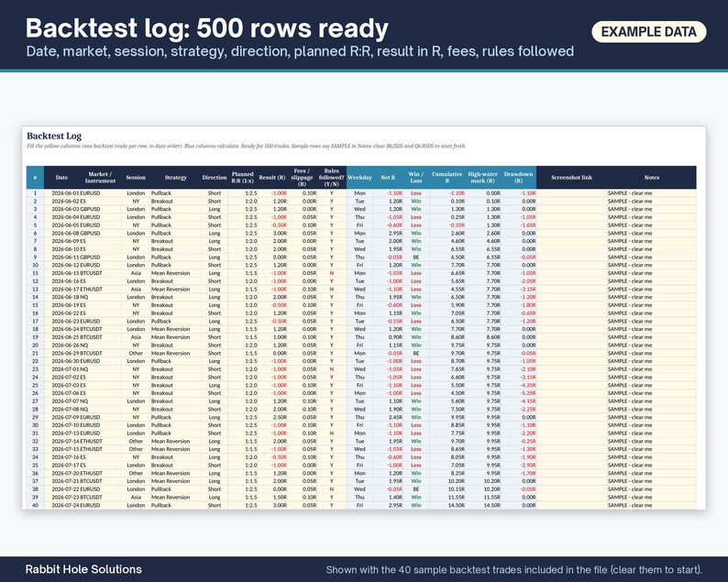Select the High-water mark (R) header

[x=483, y=177]
